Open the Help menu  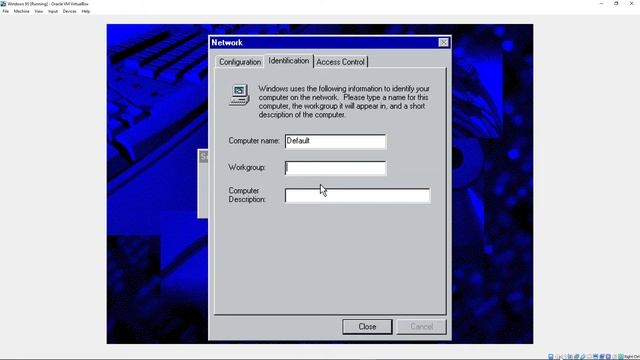point(85,11)
